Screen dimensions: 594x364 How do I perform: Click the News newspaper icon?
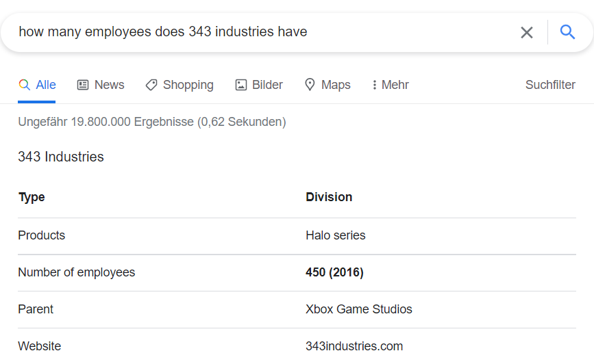coord(83,85)
